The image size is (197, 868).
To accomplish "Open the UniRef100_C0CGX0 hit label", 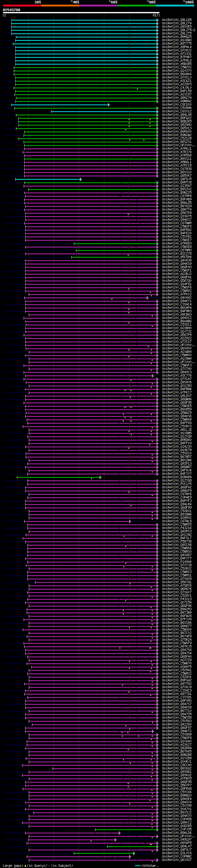I will 176,104.
